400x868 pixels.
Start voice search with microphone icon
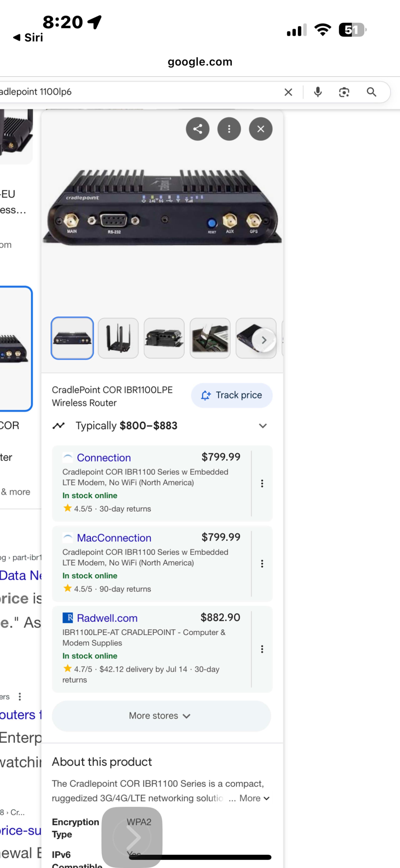pyautogui.click(x=317, y=92)
